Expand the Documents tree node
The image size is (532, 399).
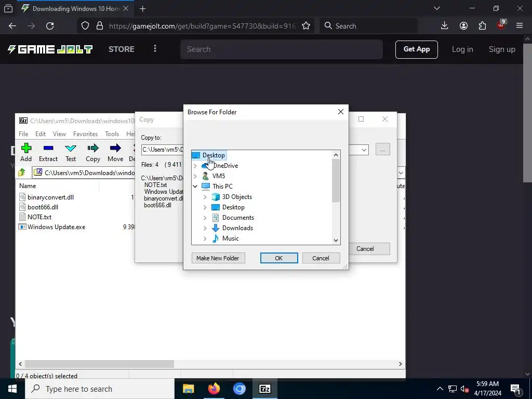pyautogui.click(x=205, y=218)
